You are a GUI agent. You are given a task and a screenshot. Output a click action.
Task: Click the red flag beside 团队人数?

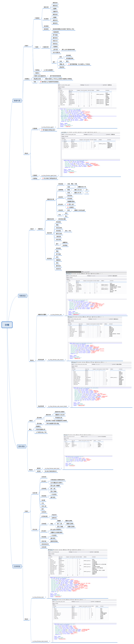[68, 204]
